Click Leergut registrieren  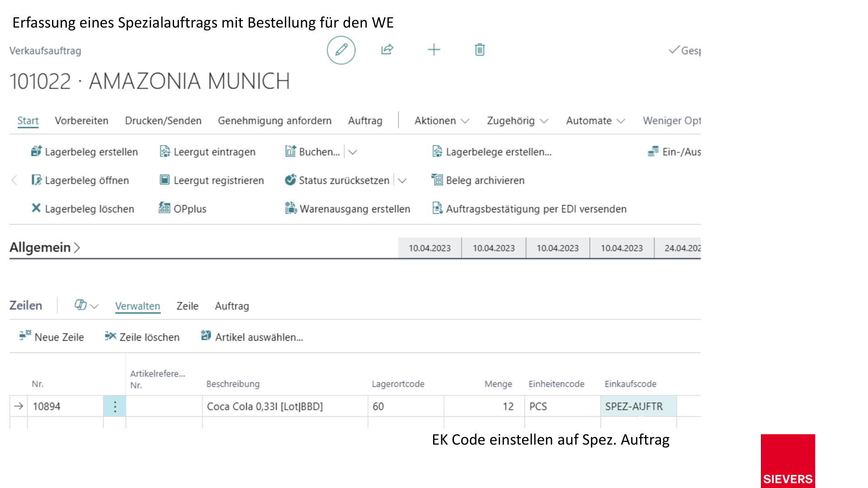pyautogui.click(x=212, y=180)
